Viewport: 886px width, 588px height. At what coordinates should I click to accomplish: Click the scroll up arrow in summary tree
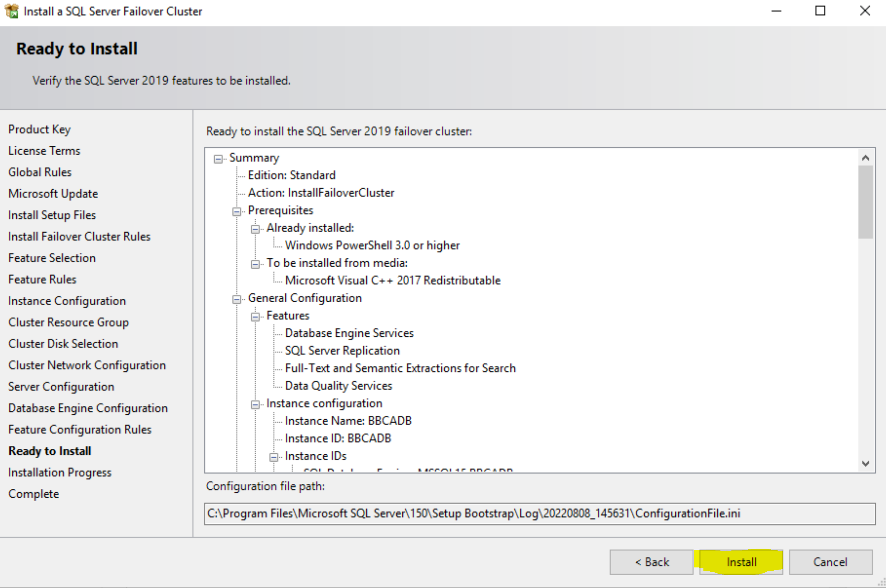tap(866, 158)
